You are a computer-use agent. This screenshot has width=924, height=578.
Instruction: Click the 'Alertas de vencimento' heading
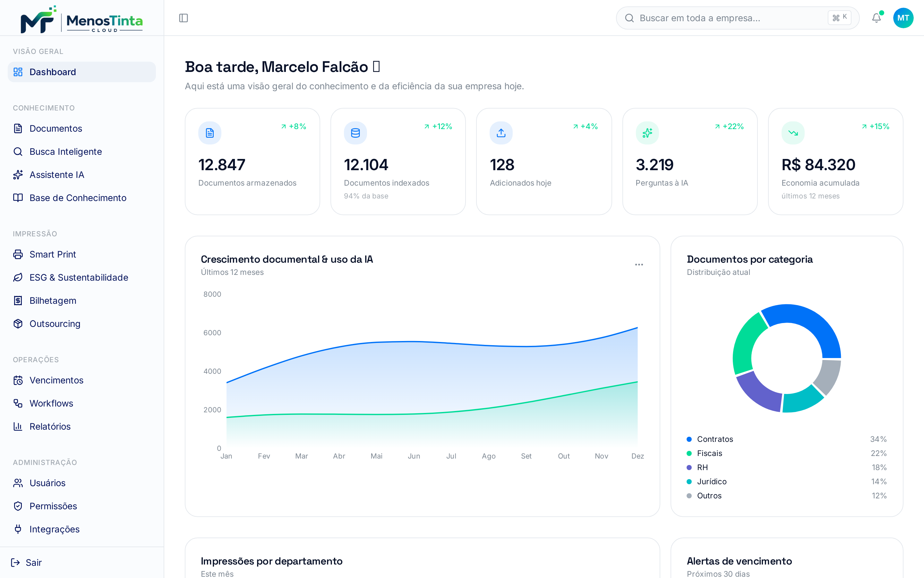[739, 561]
